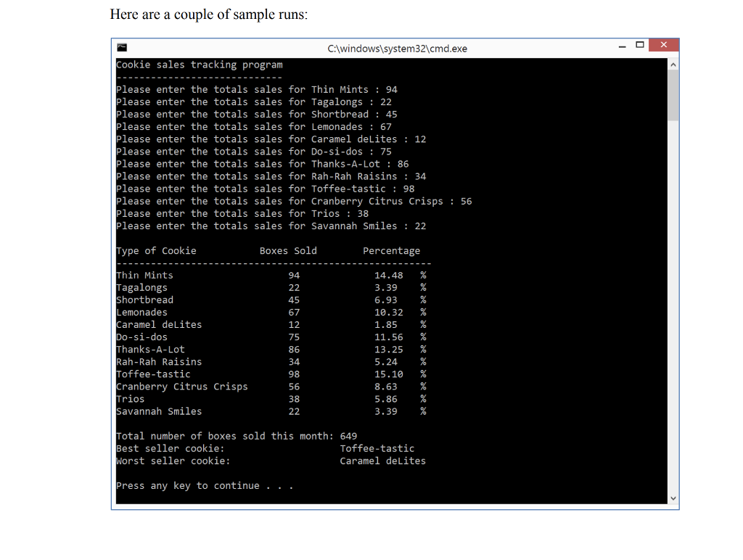
Task: Click the 15.10 percentage value
Action: 389,374
